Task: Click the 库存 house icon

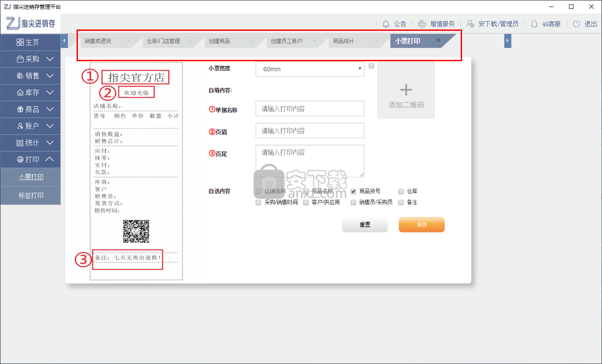Action: (x=20, y=92)
